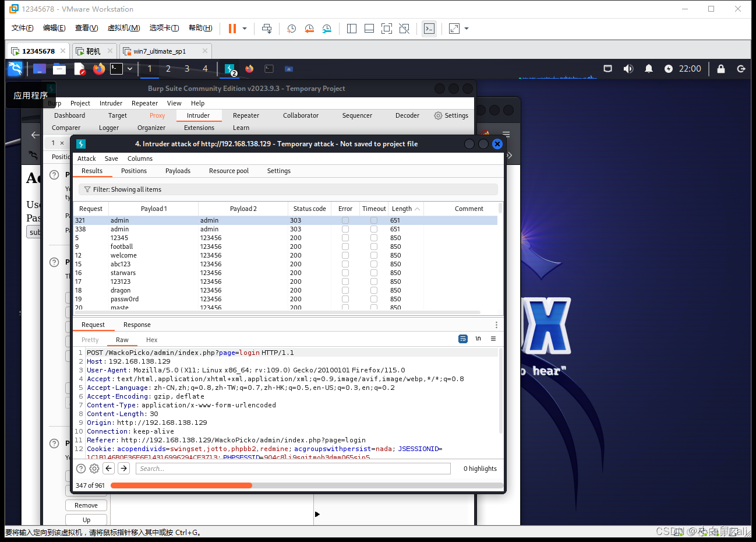Open the dropdown arrow beside the pause button
This screenshot has height=542, width=756.
click(x=245, y=29)
